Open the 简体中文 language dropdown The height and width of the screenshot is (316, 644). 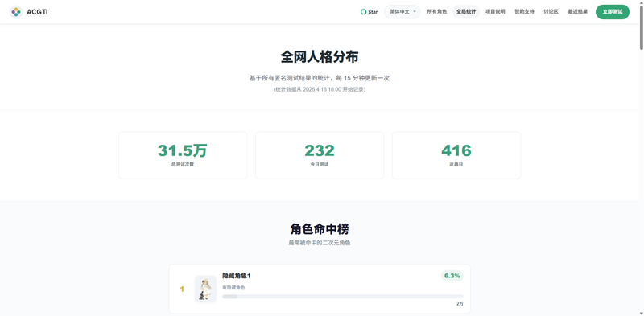click(402, 12)
